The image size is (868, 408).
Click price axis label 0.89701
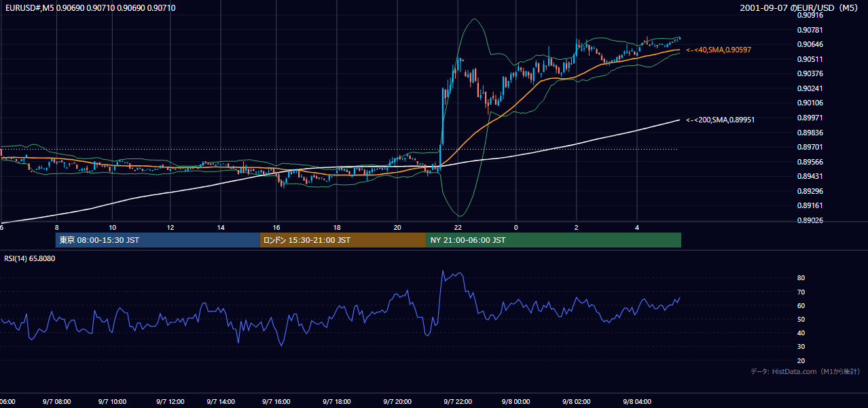coord(809,147)
